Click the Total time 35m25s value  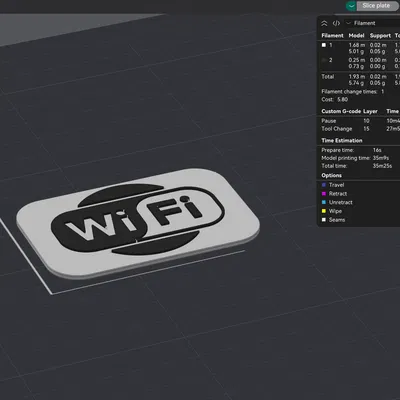click(x=382, y=166)
